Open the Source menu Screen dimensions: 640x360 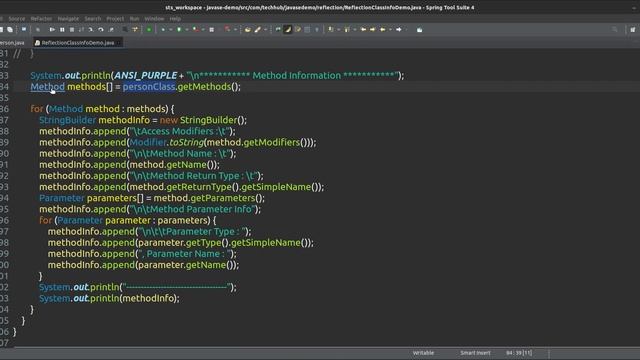[17, 19]
